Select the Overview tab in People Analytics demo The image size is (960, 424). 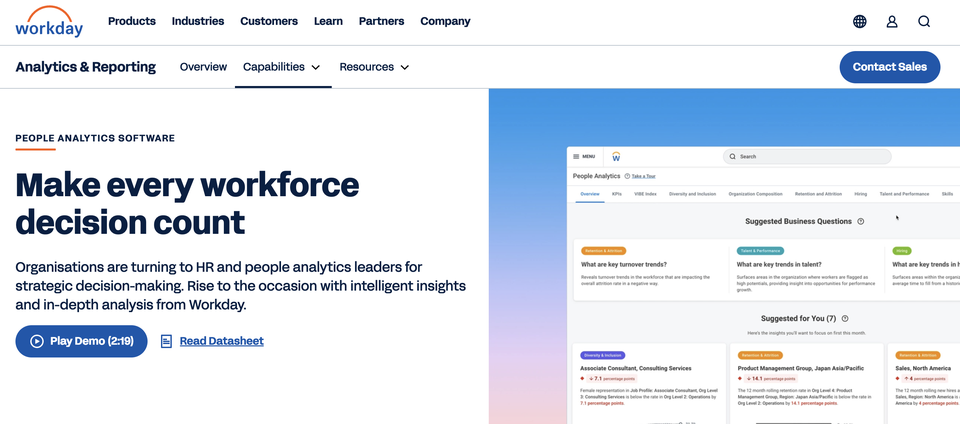(x=590, y=194)
